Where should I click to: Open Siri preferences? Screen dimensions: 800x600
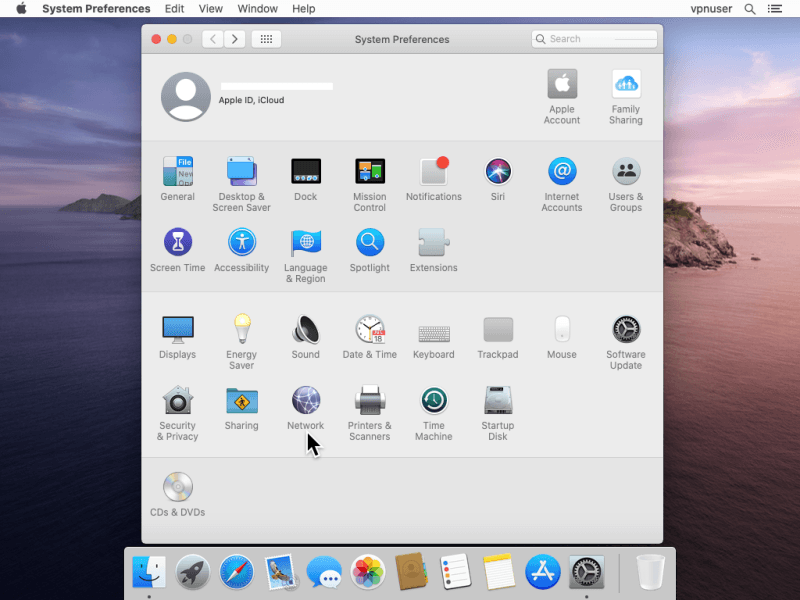497,173
